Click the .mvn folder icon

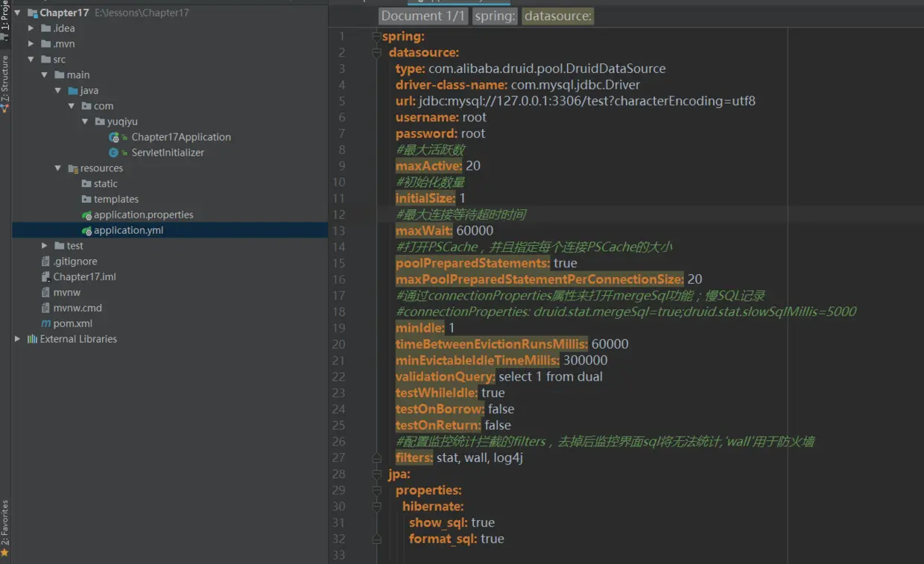(x=46, y=44)
